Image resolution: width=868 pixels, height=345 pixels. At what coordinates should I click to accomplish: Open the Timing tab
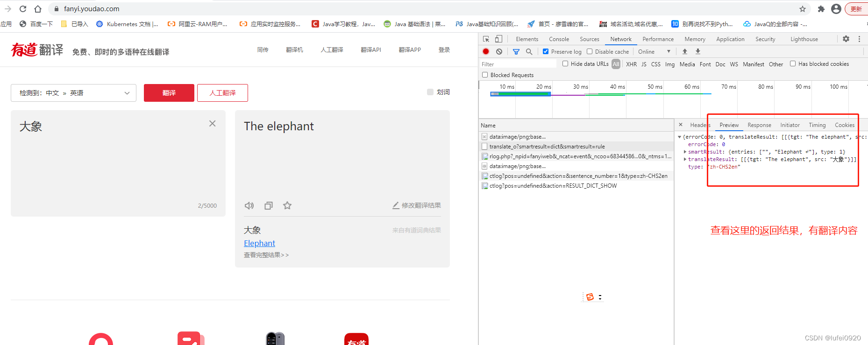(817, 125)
